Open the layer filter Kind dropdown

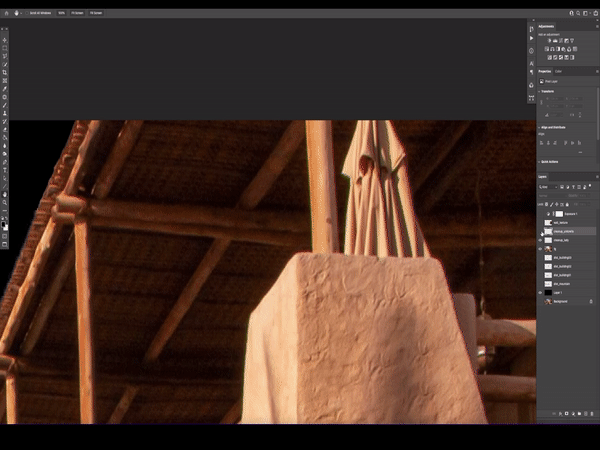pyautogui.click(x=548, y=187)
